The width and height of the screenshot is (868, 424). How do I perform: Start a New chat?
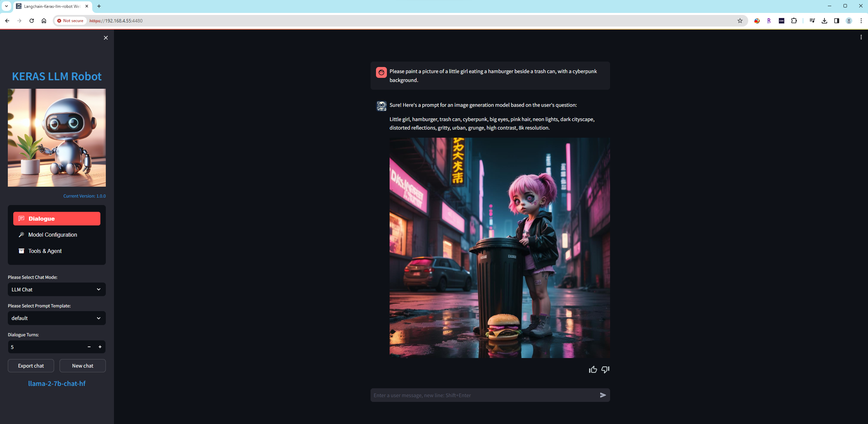click(83, 366)
